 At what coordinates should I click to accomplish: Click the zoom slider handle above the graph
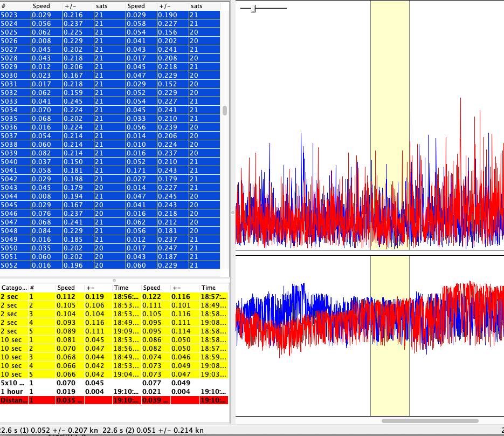(253, 8)
